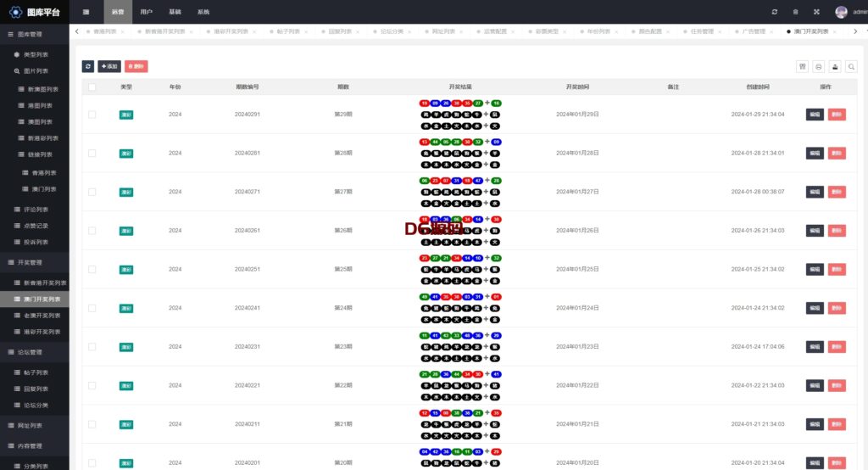Open 回复列表 in the sidebar

coord(36,389)
